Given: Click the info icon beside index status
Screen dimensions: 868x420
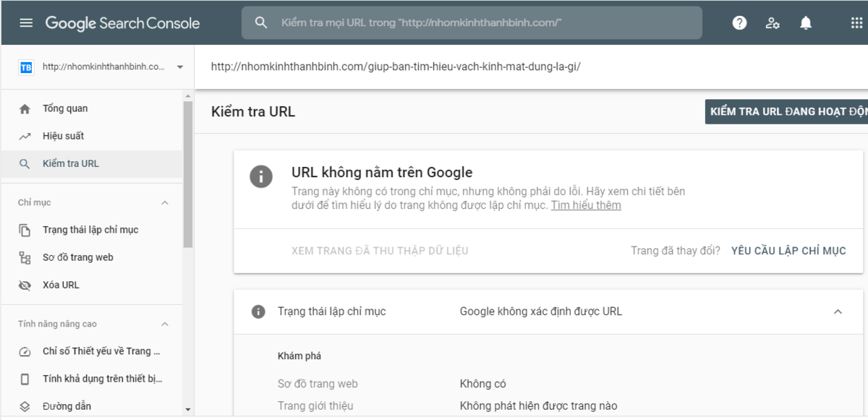Looking at the screenshot, I should click(x=258, y=312).
